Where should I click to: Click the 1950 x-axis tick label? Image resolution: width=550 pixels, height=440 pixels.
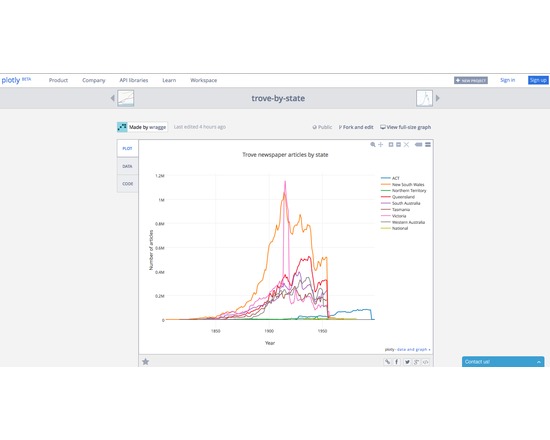tap(322, 331)
